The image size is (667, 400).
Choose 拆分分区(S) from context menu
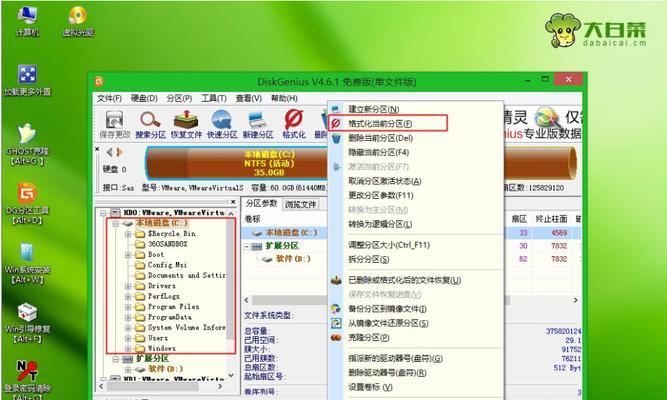pos(415,259)
